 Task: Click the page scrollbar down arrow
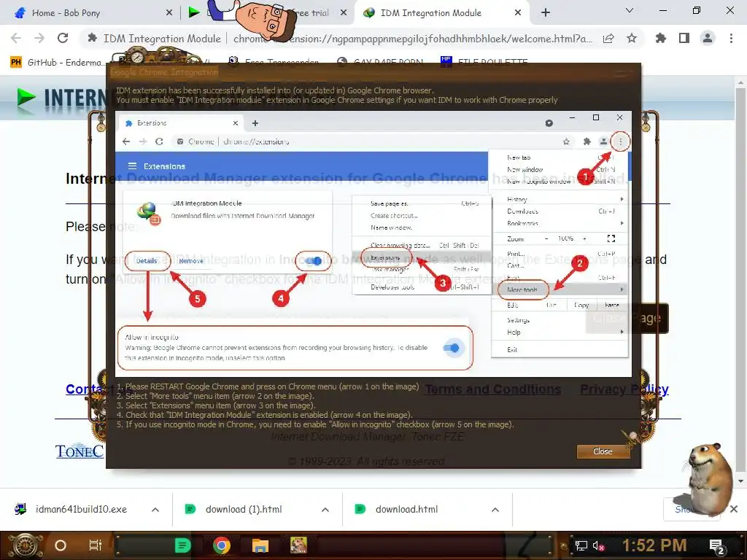(740, 481)
